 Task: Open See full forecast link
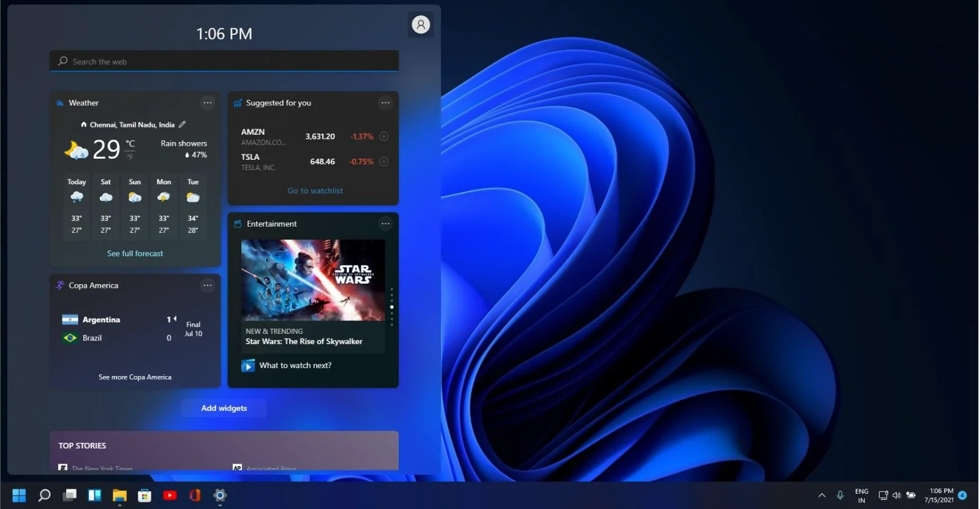(135, 254)
